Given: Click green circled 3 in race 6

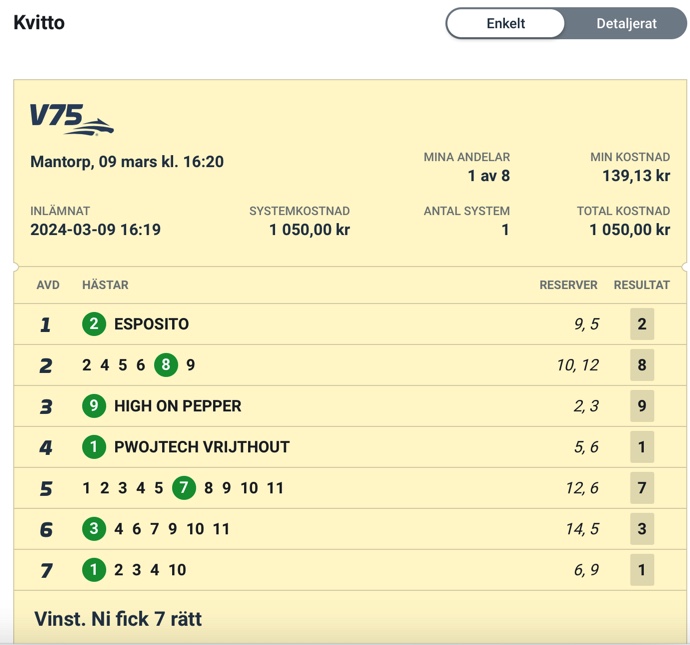Looking at the screenshot, I should coord(94,529).
